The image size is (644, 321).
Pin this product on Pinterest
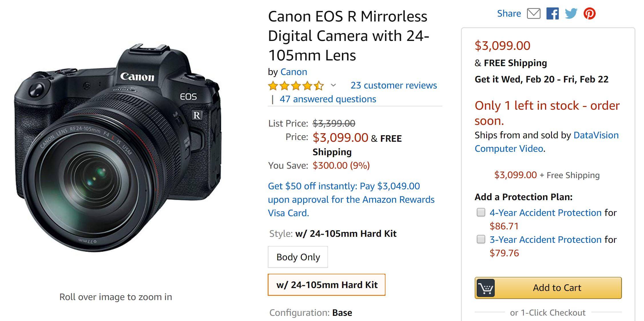(590, 13)
